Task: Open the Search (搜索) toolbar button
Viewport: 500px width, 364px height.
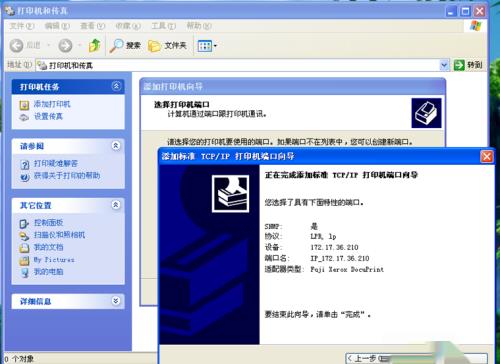Action: pos(125,45)
